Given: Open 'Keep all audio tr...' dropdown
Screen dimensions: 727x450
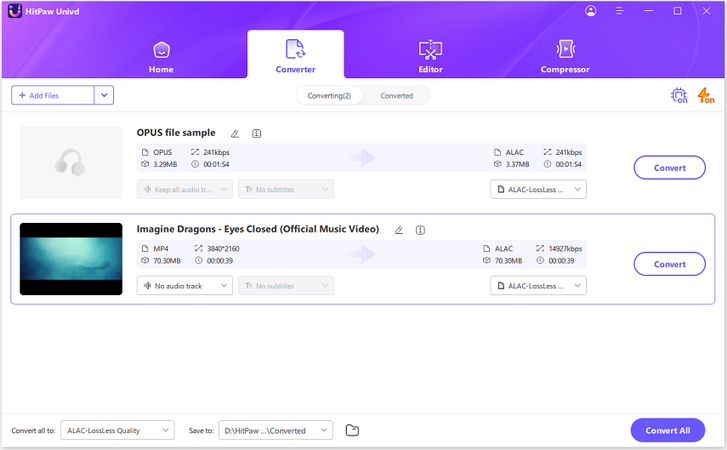Looking at the screenshot, I should (185, 190).
